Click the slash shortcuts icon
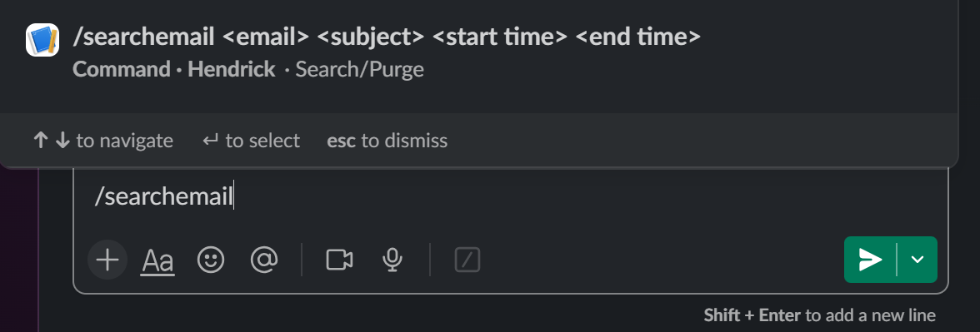 (467, 260)
